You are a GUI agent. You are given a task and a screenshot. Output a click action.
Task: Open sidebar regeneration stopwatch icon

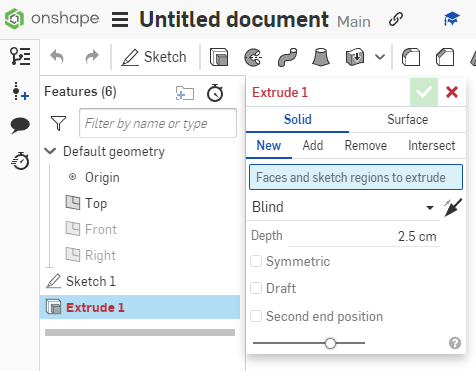[x=20, y=161]
